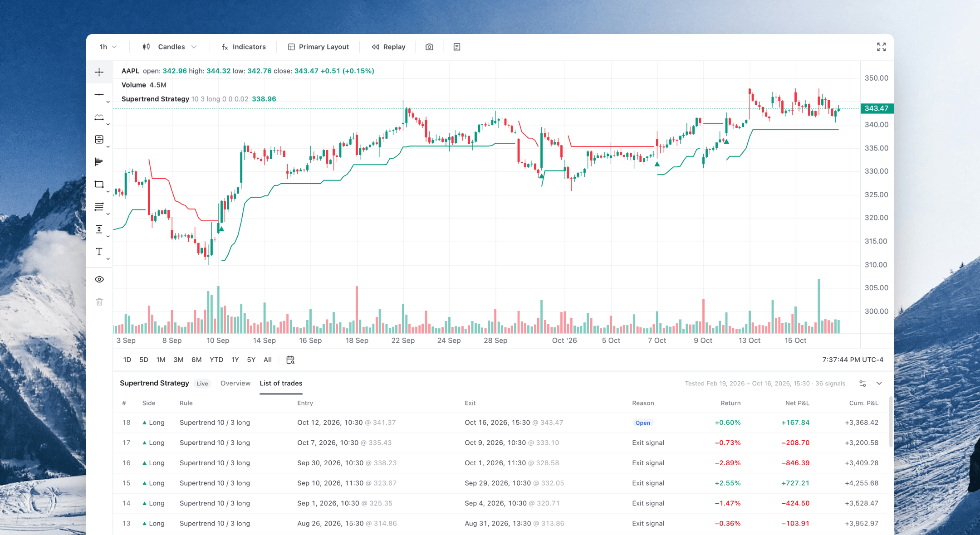This screenshot has width=980, height=535.
Task: Set chart range to YTD
Action: point(216,360)
